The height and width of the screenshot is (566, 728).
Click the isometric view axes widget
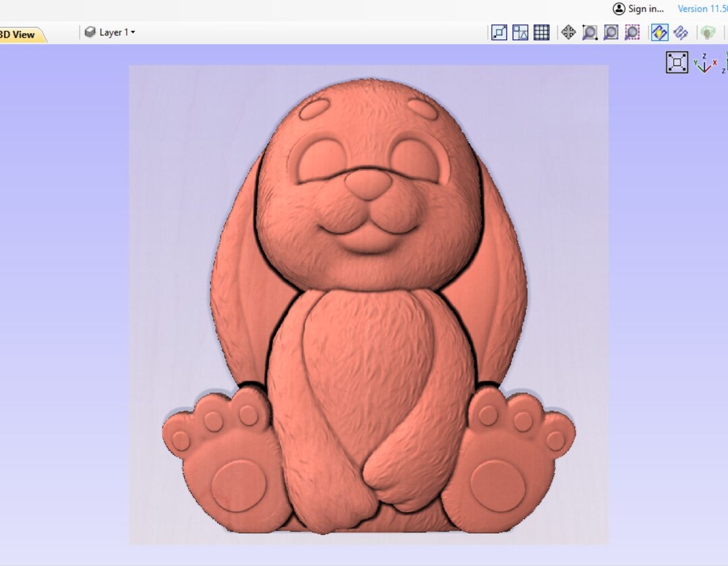point(703,64)
